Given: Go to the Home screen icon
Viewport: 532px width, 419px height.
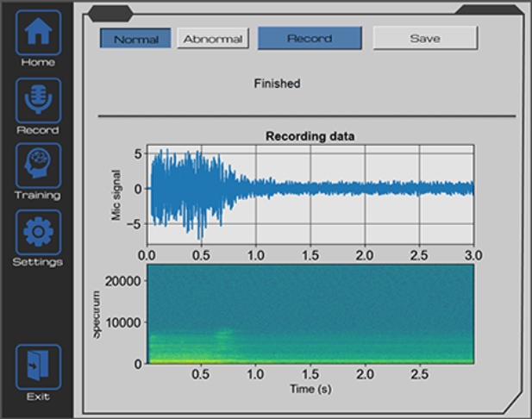Looking at the screenshot, I should (38, 33).
